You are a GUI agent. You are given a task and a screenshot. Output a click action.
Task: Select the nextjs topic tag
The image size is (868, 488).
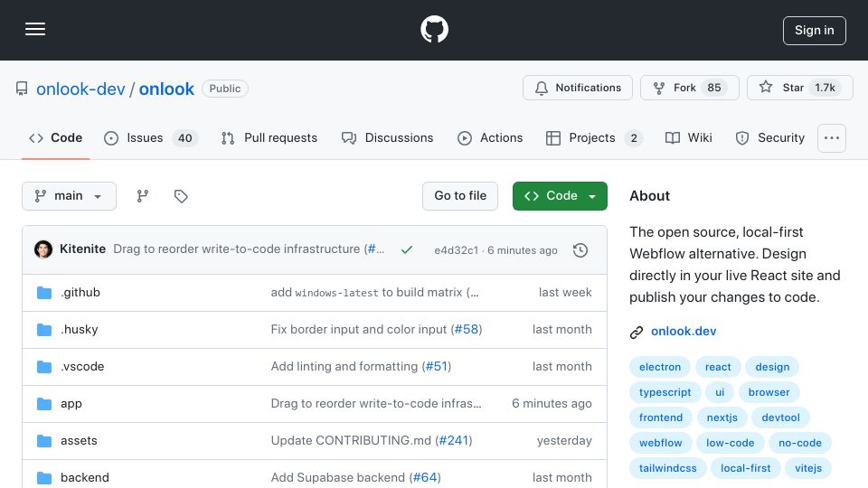722,418
